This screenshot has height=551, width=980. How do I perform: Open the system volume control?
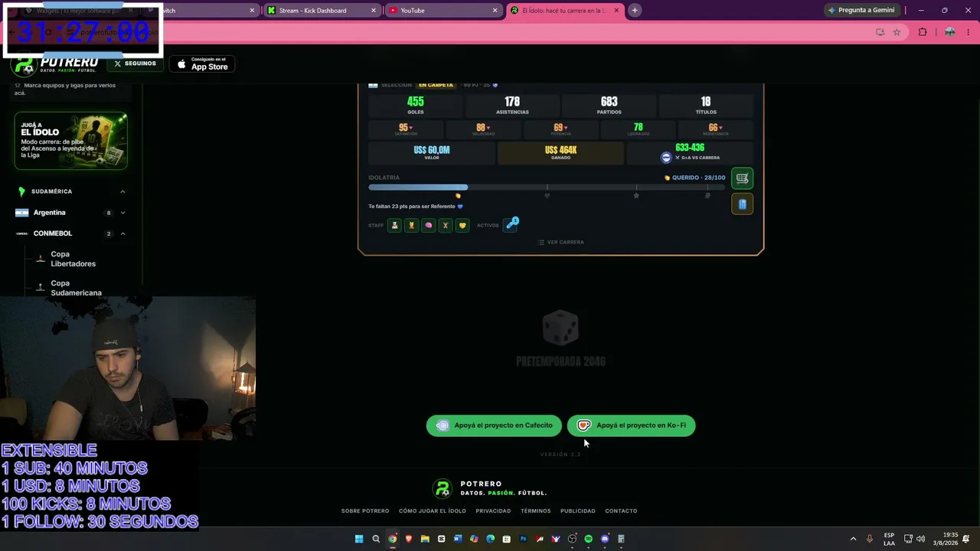tap(920, 539)
